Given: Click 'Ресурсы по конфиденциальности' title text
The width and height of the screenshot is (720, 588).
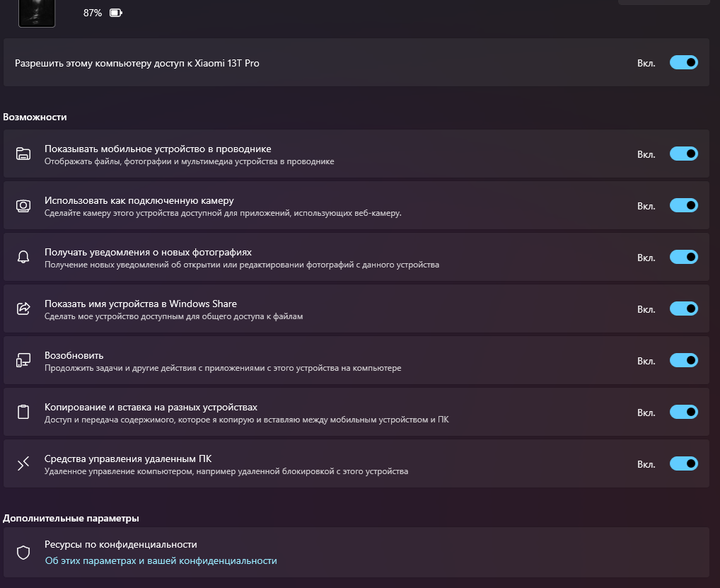Looking at the screenshot, I should point(121,544).
